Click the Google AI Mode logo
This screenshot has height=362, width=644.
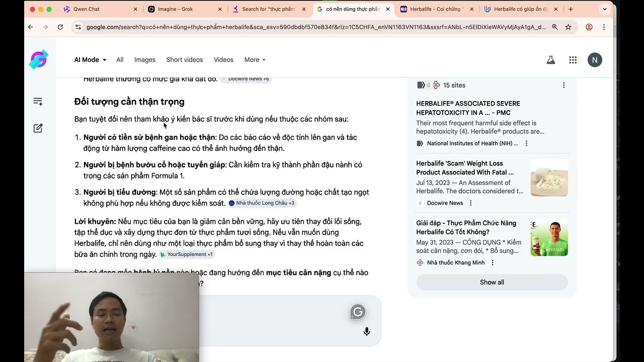[x=38, y=60]
